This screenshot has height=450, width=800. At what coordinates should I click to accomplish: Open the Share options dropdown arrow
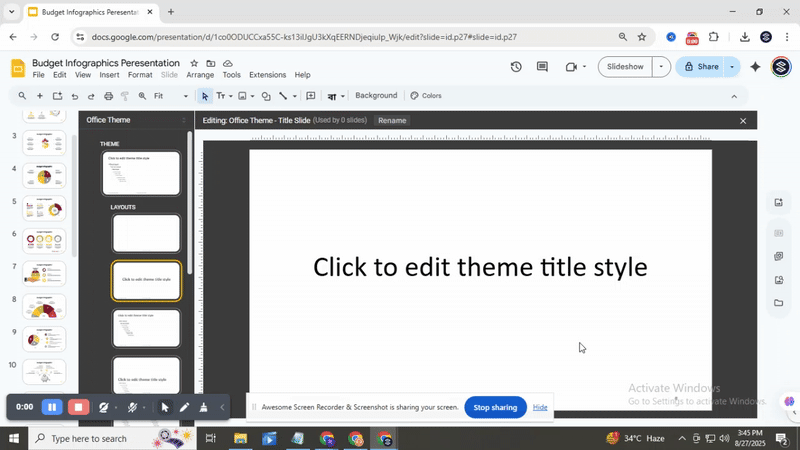[x=732, y=67]
